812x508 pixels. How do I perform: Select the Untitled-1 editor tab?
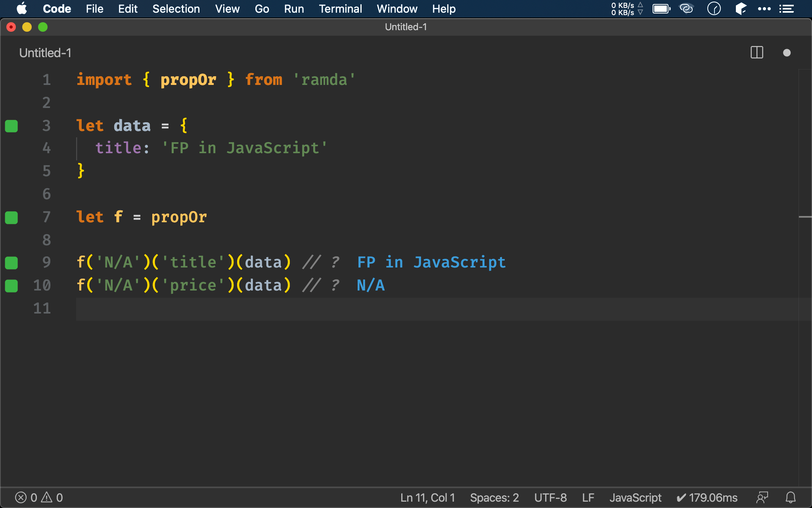click(x=45, y=53)
